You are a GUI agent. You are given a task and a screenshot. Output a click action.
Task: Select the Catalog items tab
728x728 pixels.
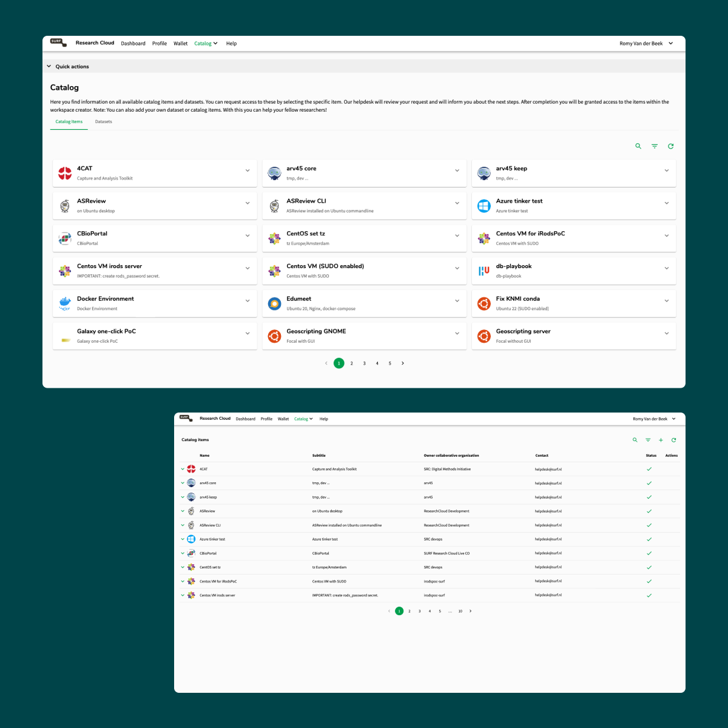[x=69, y=122]
